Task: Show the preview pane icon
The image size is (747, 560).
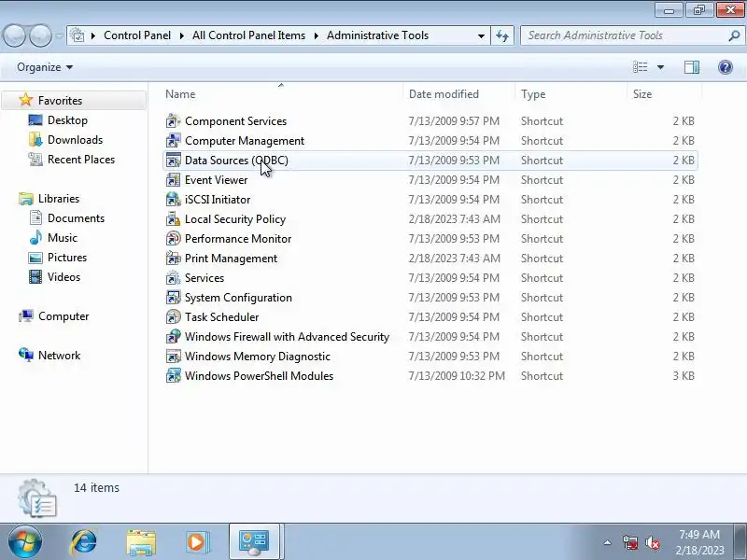Action: tap(692, 67)
